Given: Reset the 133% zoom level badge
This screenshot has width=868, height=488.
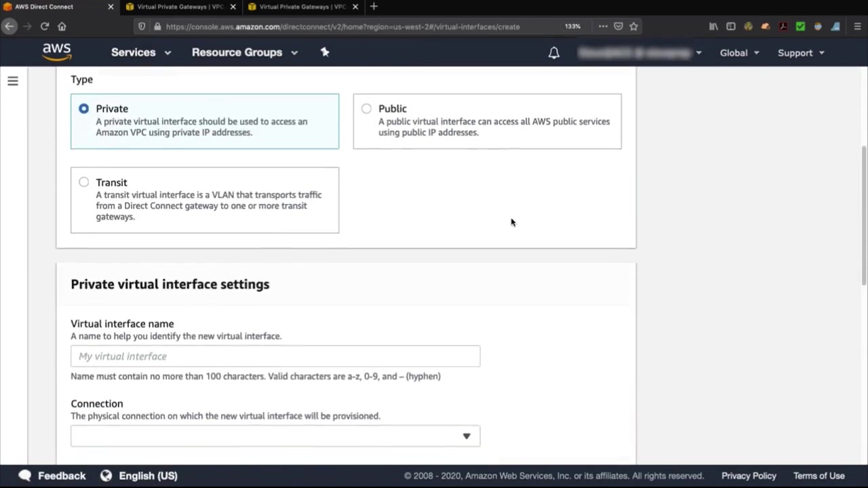Looking at the screenshot, I should coord(572,26).
